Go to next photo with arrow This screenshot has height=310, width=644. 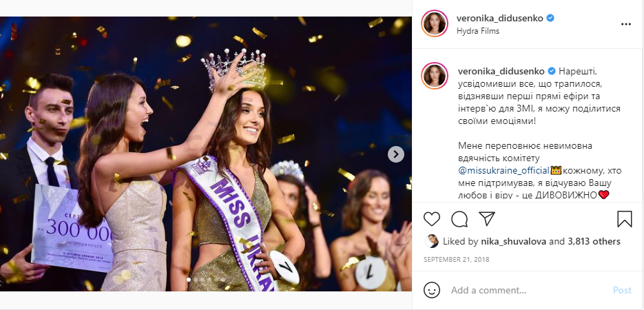click(395, 154)
